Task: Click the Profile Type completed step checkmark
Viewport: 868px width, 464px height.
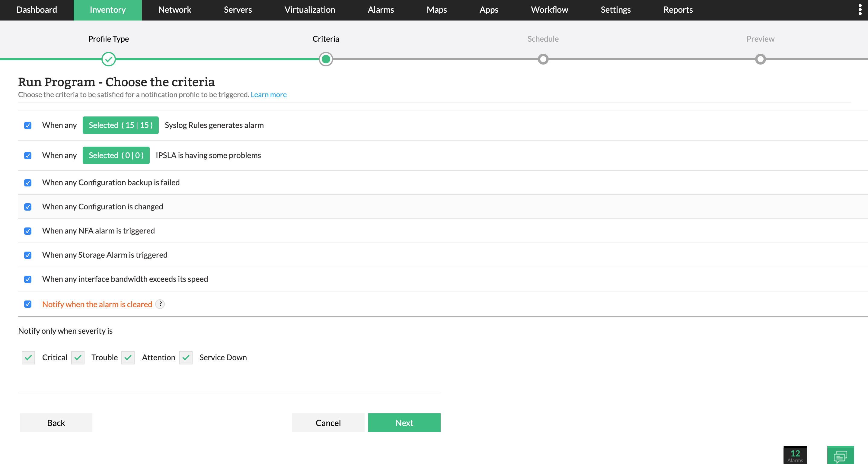Action: 109,59
